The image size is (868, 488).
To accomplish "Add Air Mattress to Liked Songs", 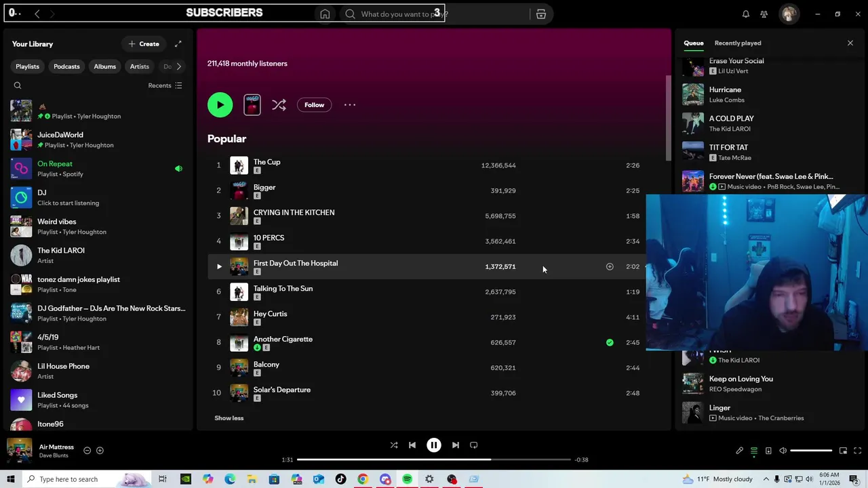I will click(x=100, y=451).
